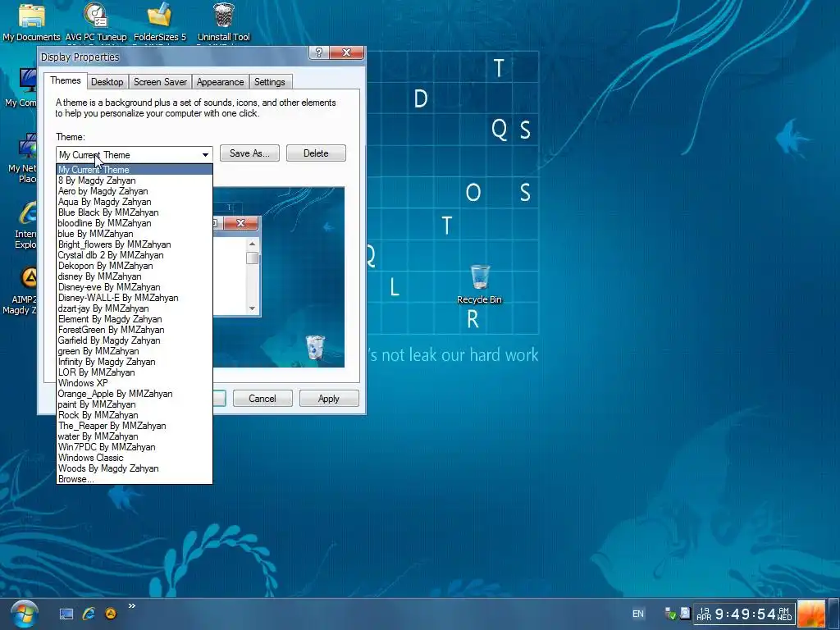This screenshot has height=630, width=840.
Task: Switch to the Themes tab
Action: 66,80
